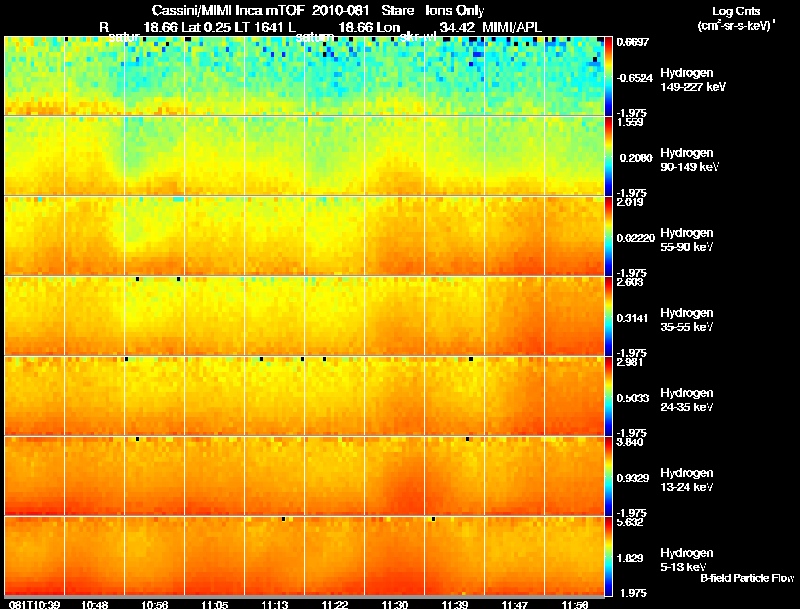Click the color scale bar for Hydrogen 55-90 keV

point(608,236)
